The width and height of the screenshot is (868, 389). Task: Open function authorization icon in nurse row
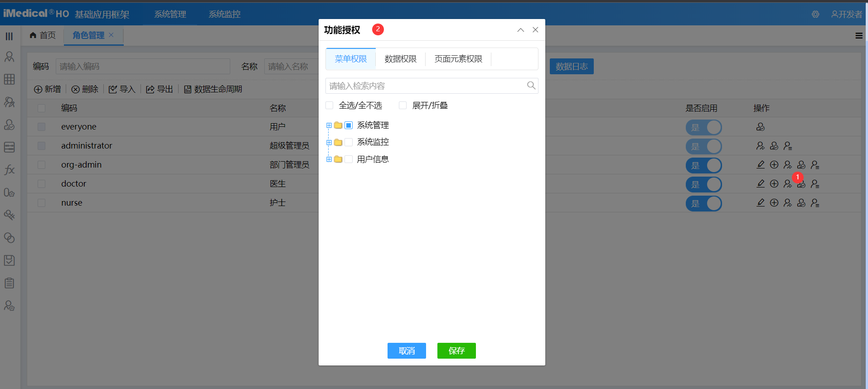801,203
